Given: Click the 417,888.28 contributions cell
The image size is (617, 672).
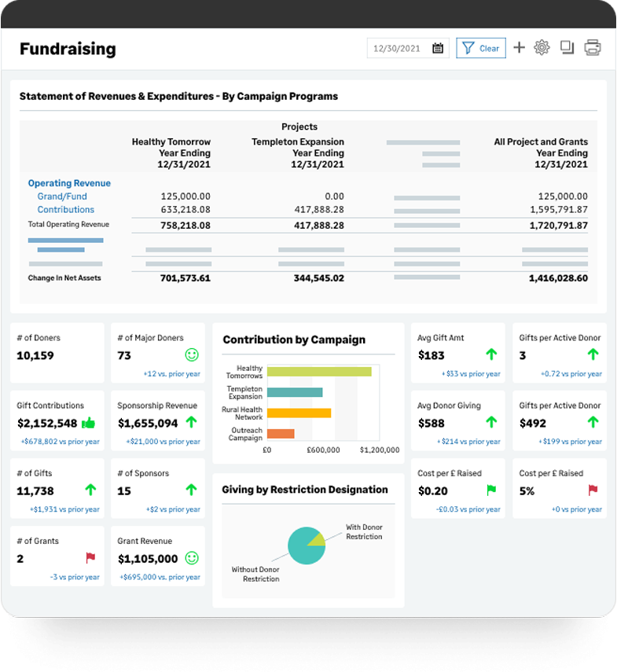Looking at the screenshot, I should [319, 210].
